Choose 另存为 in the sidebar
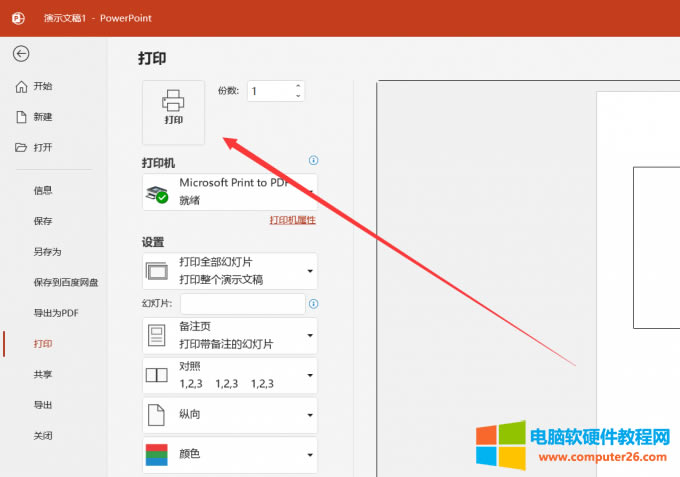The height and width of the screenshot is (477, 680). point(47,252)
